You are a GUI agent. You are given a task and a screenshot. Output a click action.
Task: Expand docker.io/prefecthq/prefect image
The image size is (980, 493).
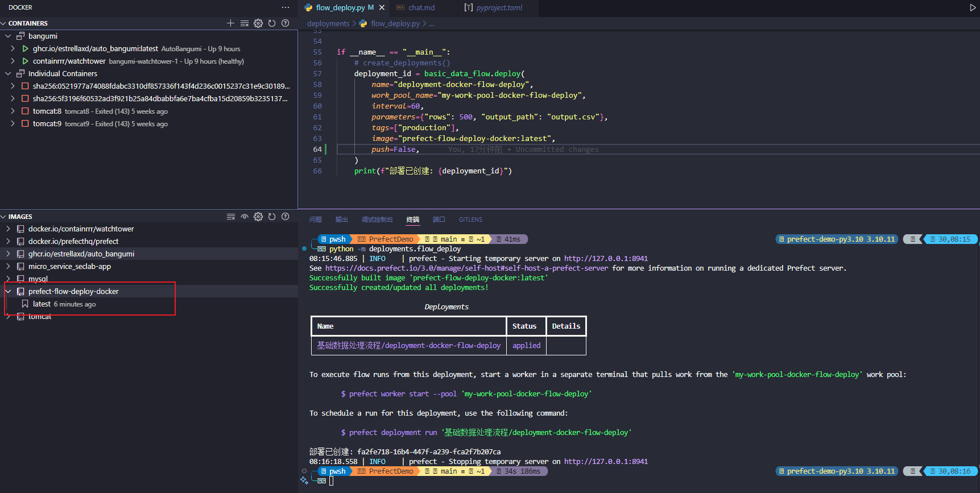[x=8, y=242]
